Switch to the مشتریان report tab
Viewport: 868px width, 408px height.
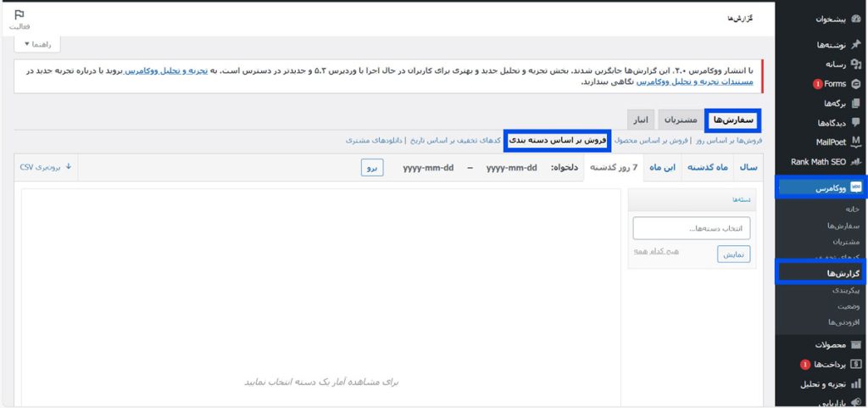pos(681,120)
